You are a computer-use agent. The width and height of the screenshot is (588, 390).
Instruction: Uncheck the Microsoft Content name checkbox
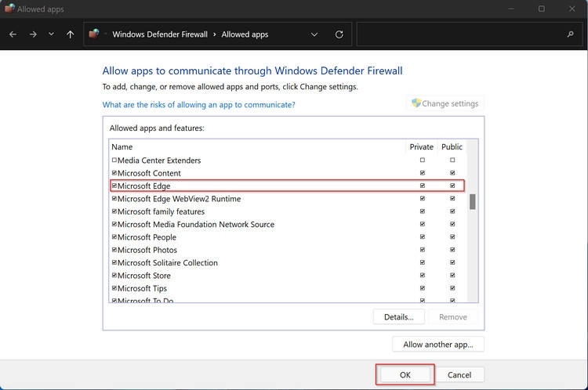[114, 173]
